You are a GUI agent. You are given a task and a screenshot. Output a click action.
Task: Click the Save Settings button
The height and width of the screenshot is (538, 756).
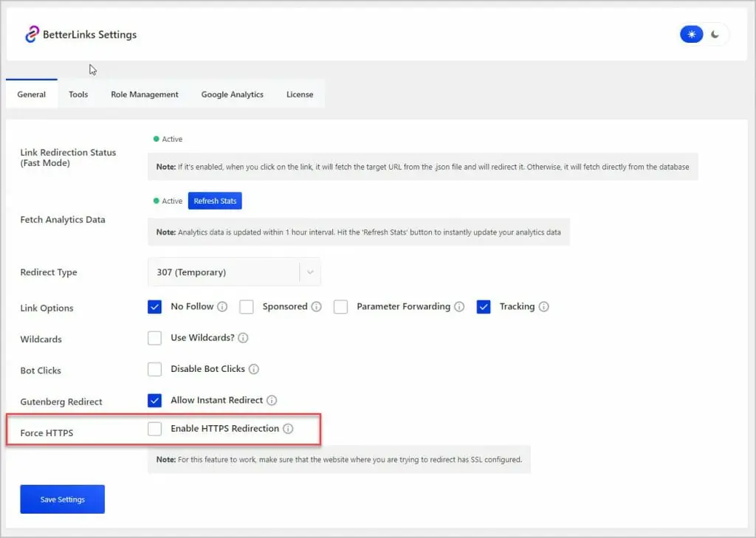point(63,500)
